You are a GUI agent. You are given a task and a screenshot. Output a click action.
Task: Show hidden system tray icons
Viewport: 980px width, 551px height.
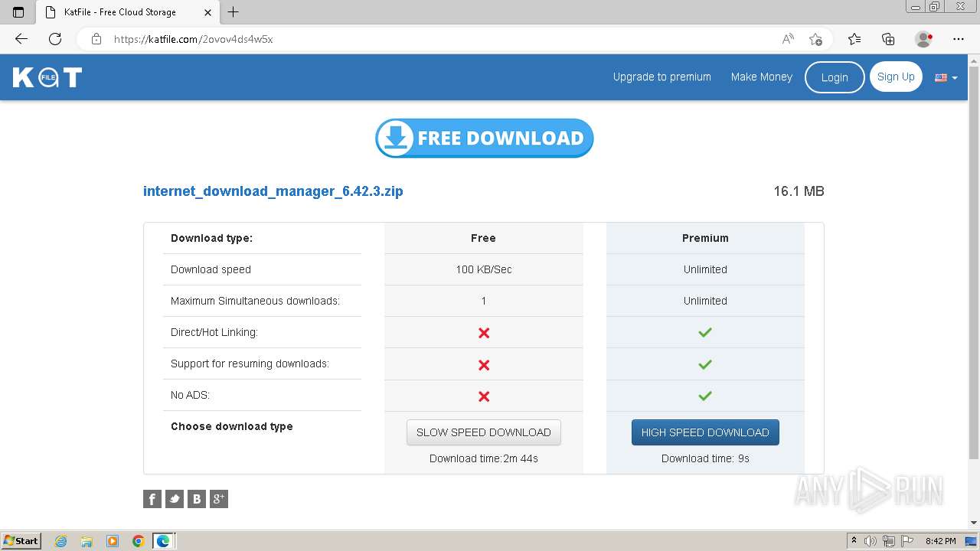854,541
